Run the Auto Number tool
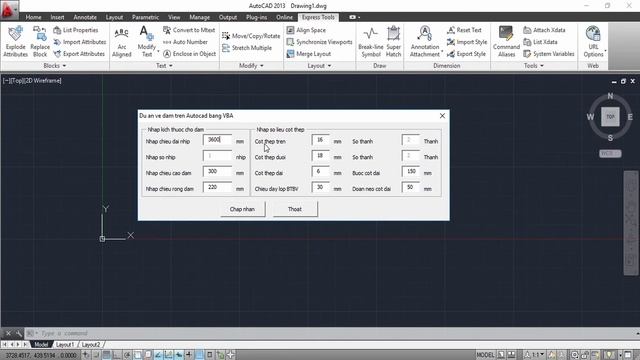 coord(185,42)
